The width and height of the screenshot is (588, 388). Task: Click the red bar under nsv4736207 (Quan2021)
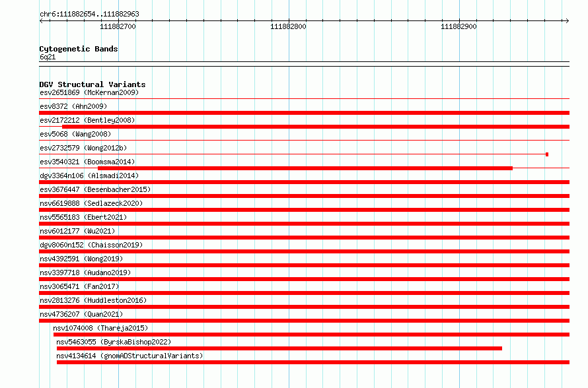coord(304,321)
